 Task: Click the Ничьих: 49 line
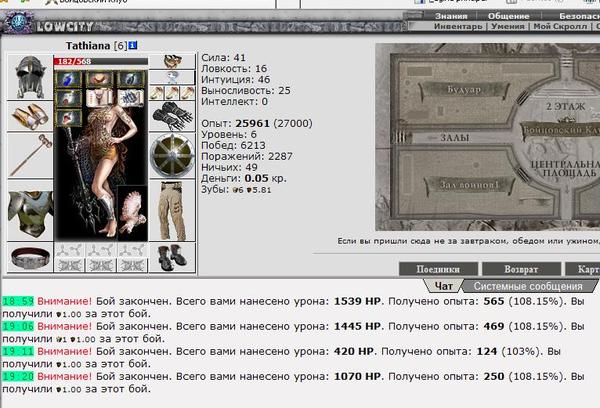tap(229, 167)
